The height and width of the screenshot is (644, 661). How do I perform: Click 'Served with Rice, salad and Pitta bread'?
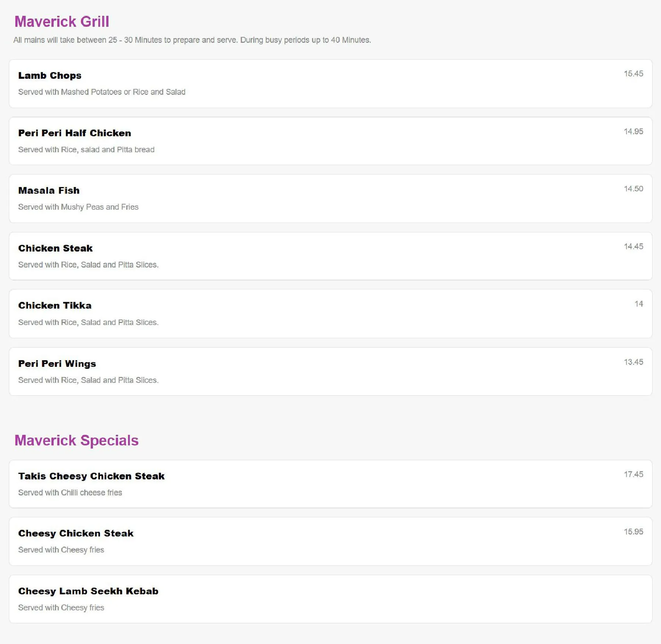86,150
